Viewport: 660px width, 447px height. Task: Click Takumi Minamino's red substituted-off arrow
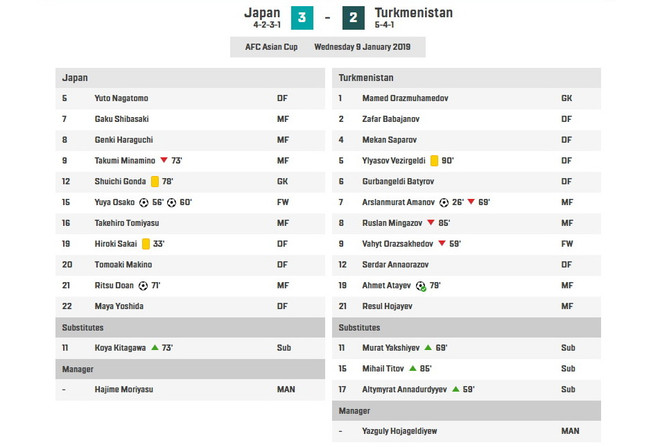[163, 160]
